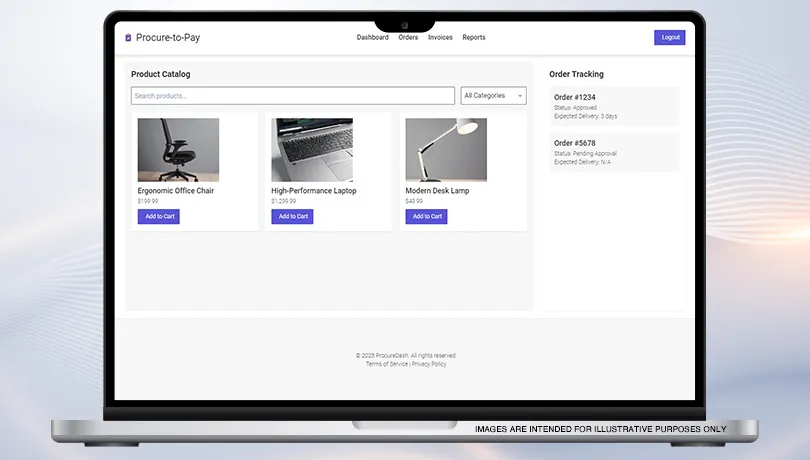
Task: Open the Privacy Policy footer link
Action: pyautogui.click(x=429, y=364)
